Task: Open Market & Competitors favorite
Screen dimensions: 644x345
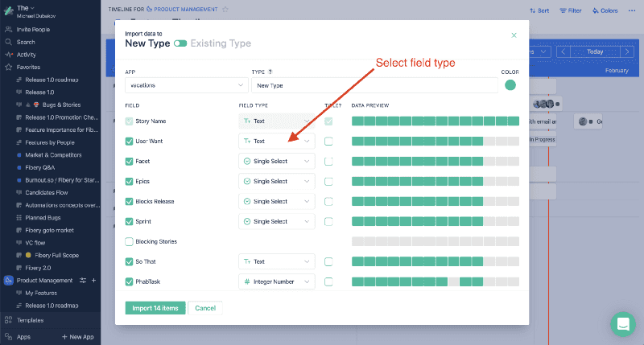Action: coord(53,155)
